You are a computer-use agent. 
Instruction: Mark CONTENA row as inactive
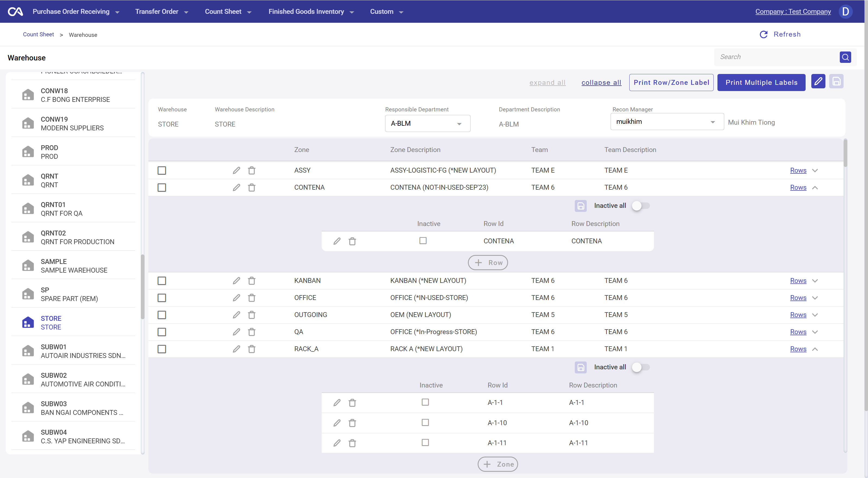[x=423, y=241]
